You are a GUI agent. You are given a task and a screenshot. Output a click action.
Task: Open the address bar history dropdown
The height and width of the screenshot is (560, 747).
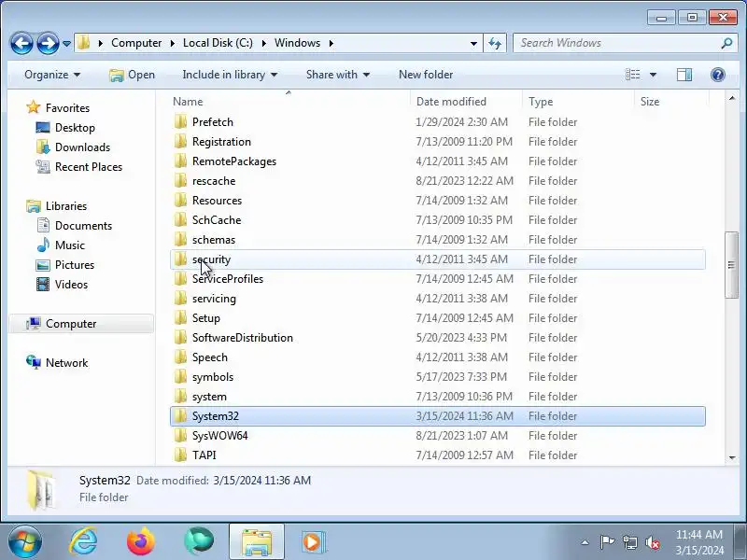click(473, 43)
